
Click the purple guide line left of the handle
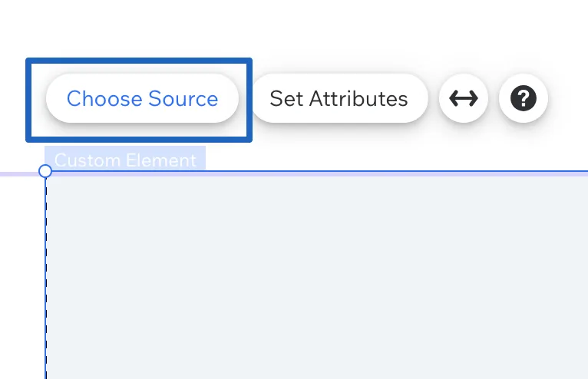(19, 174)
